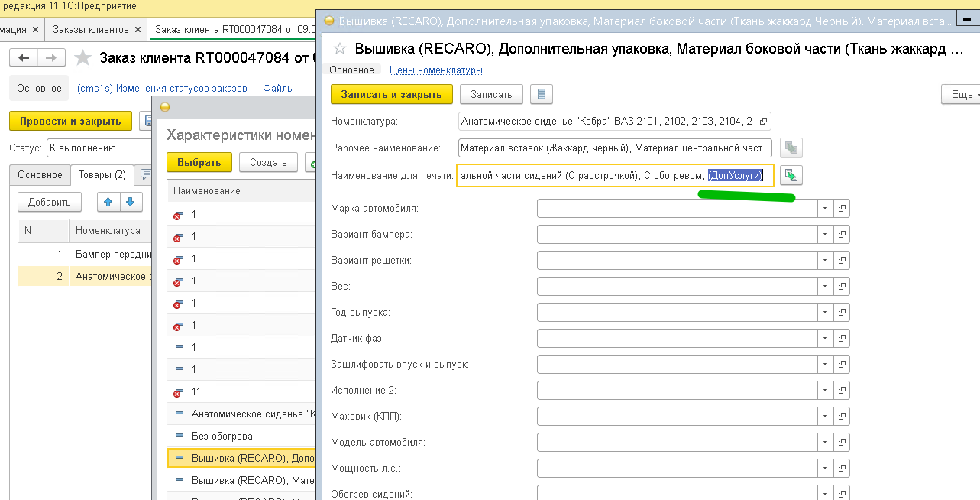Expand the Марка автомобиля dropdown
This screenshot has height=500, width=980.
point(825,209)
